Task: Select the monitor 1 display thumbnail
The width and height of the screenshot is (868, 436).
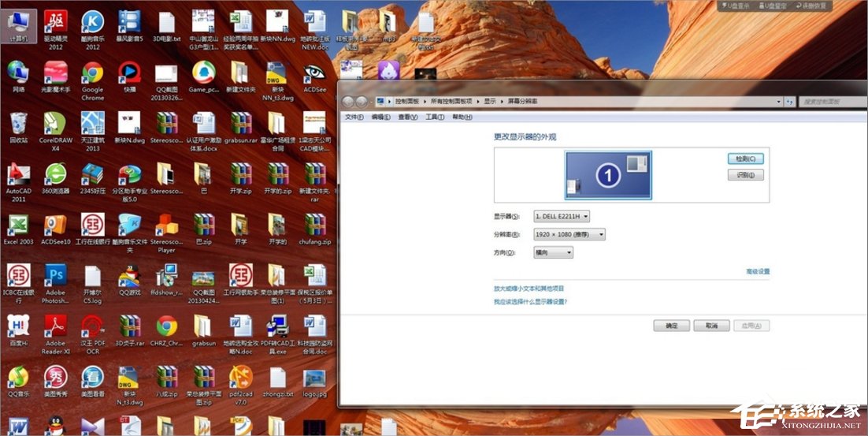Action: tap(607, 175)
